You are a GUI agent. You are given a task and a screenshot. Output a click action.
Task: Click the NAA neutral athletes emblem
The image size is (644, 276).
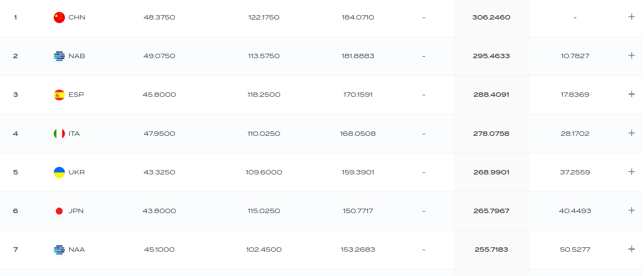click(x=59, y=250)
